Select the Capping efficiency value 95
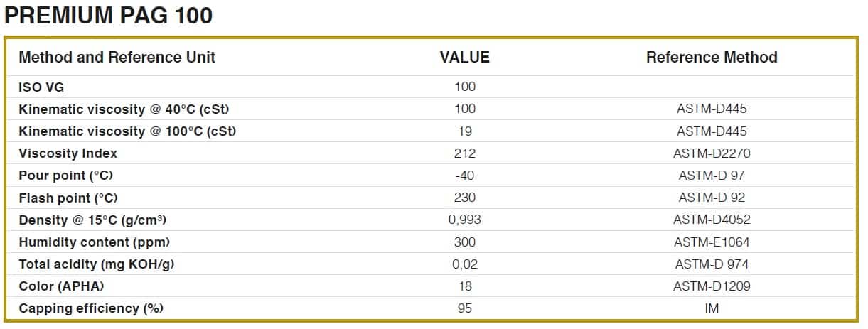 point(465,308)
